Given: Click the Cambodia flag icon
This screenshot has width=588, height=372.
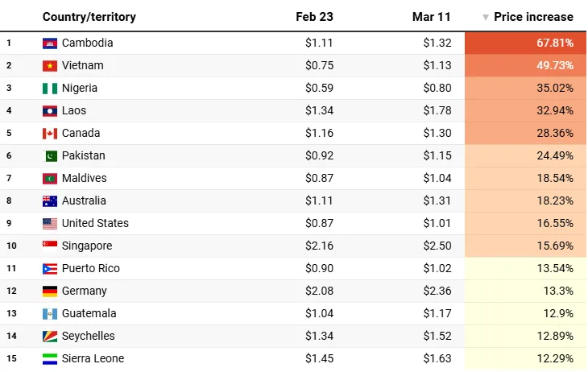Looking at the screenshot, I should (50, 43).
